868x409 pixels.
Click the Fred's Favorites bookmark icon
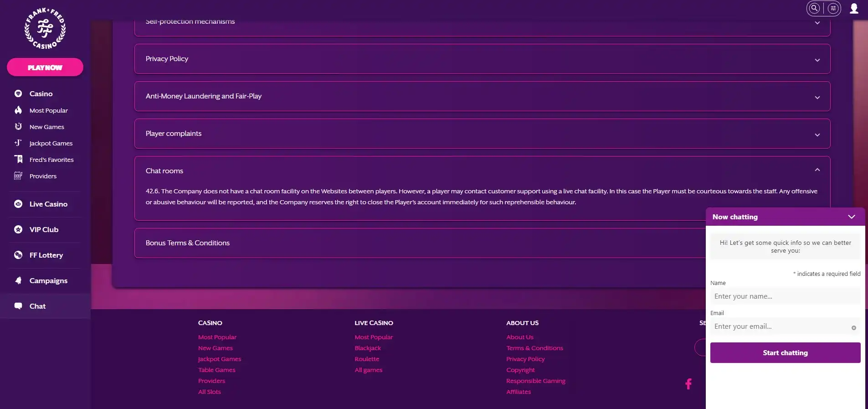coord(19,160)
